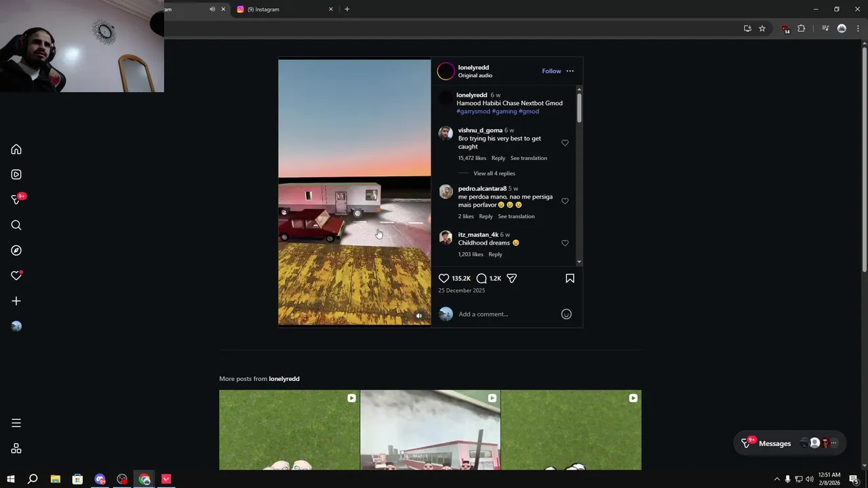Mute the first tab's audio icon
The width and height of the screenshot is (868, 488).
pos(212,9)
